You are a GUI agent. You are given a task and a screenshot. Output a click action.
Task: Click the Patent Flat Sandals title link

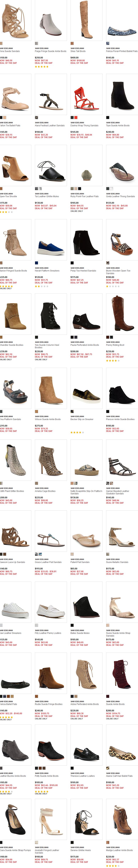point(80,562)
